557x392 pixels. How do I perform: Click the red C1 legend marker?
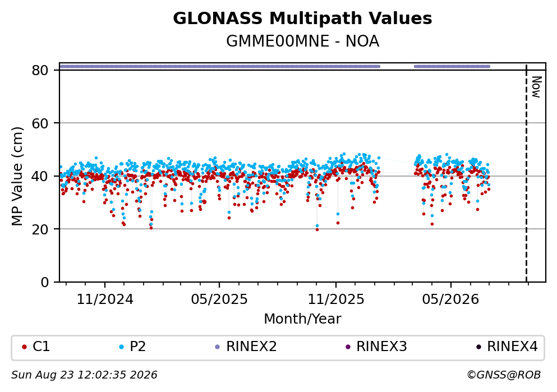24,347
